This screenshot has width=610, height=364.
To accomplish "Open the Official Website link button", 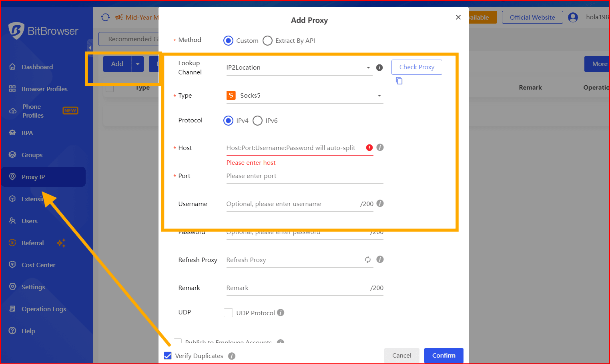I will [532, 17].
